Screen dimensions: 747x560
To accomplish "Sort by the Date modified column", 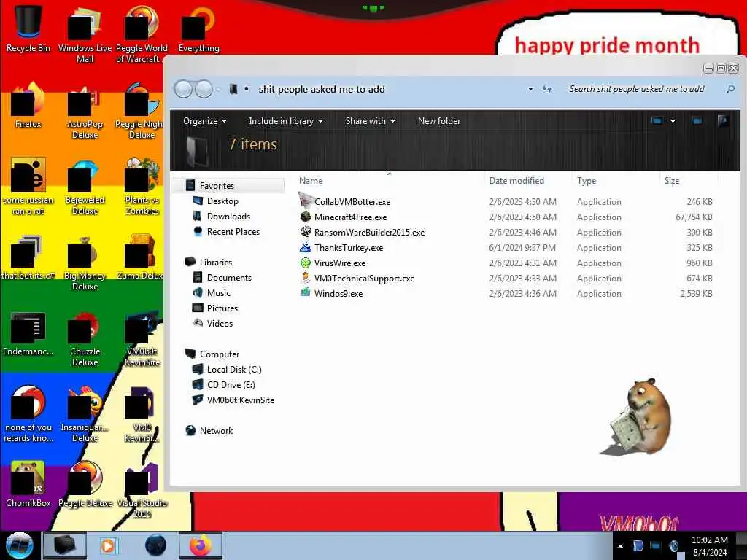I will (x=516, y=181).
